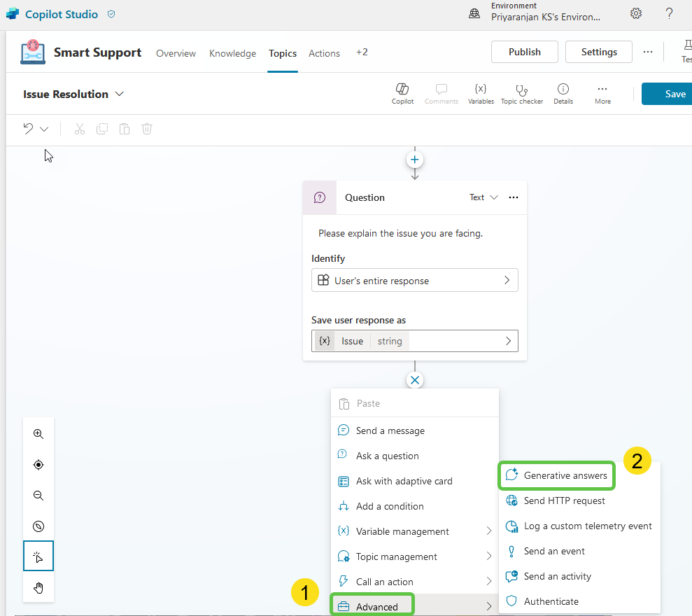
Task: Click the undo arrow icon
Action: 27,128
